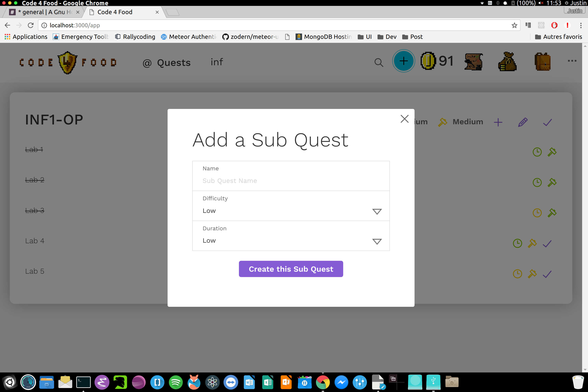Image resolution: width=588 pixels, height=392 pixels.
Task: Click the Code 4 Food logo
Action: pyautogui.click(x=67, y=63)
